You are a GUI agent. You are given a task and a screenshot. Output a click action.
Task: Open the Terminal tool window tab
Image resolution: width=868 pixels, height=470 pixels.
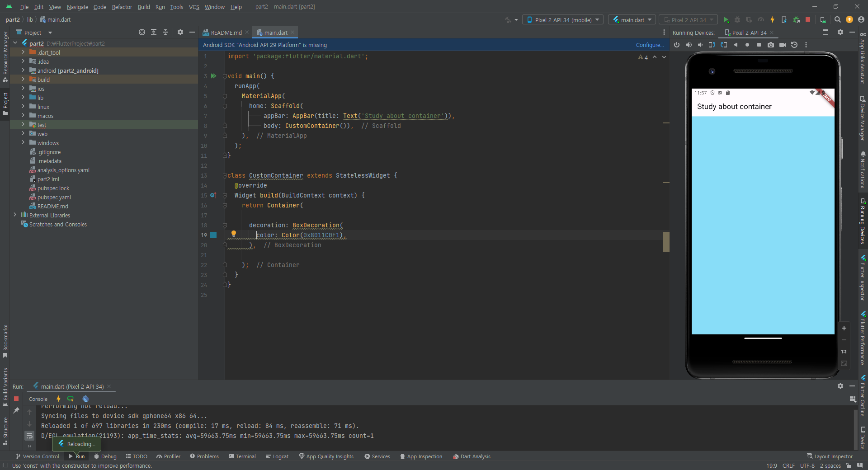[242, 456]
